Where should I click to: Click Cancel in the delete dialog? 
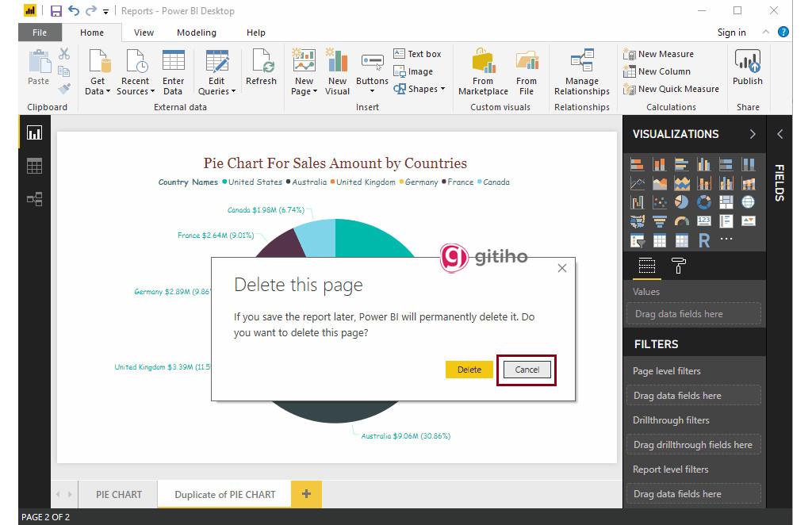click(x=527, y=370)
